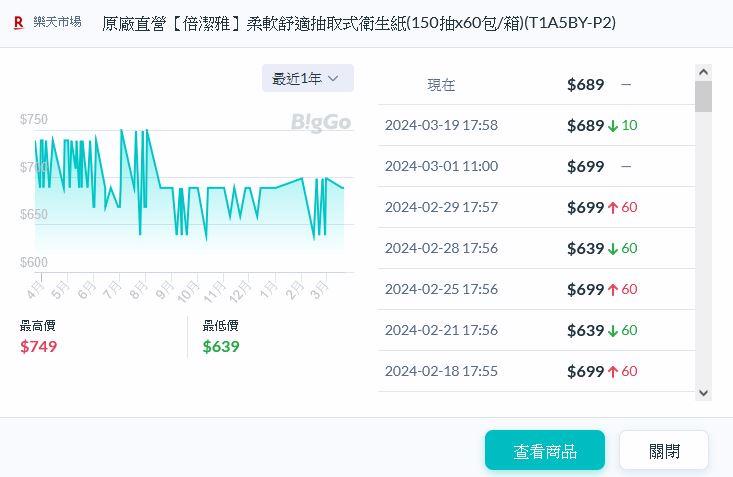Click the red up arrow on 2024-02-29 row
733x477 pixels.
pyautogui.click(x=613, y=208)
